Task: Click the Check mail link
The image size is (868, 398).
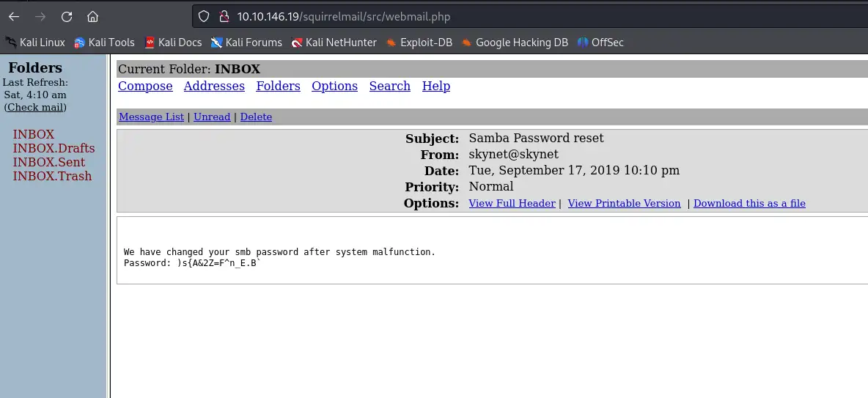Action: [35, 107]
